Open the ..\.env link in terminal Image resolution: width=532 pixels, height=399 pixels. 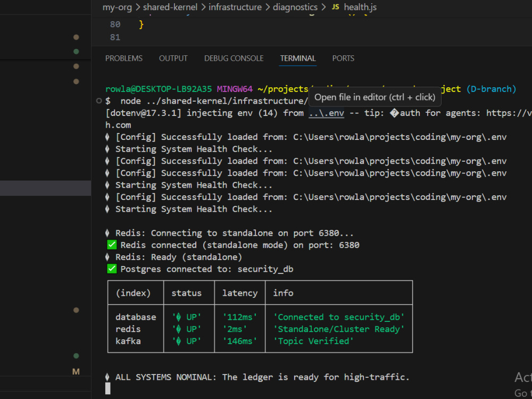point(327,113)
